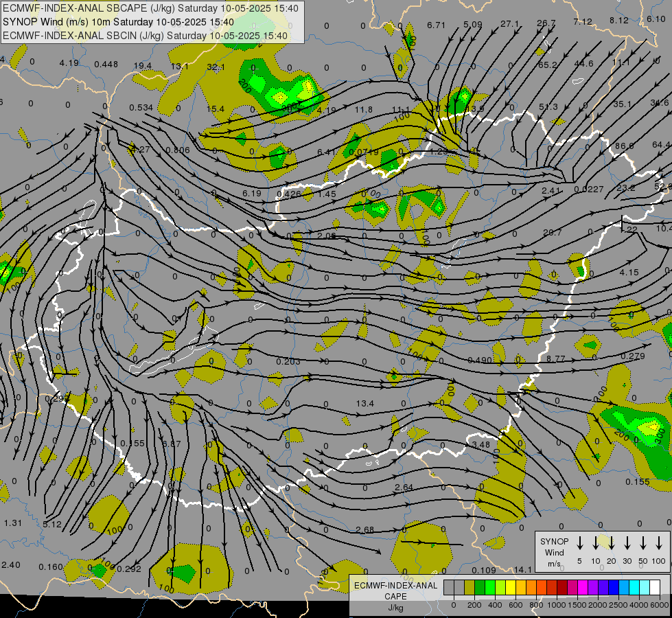Click the '1000' tick label on the colorbar

tap(557, 605)
